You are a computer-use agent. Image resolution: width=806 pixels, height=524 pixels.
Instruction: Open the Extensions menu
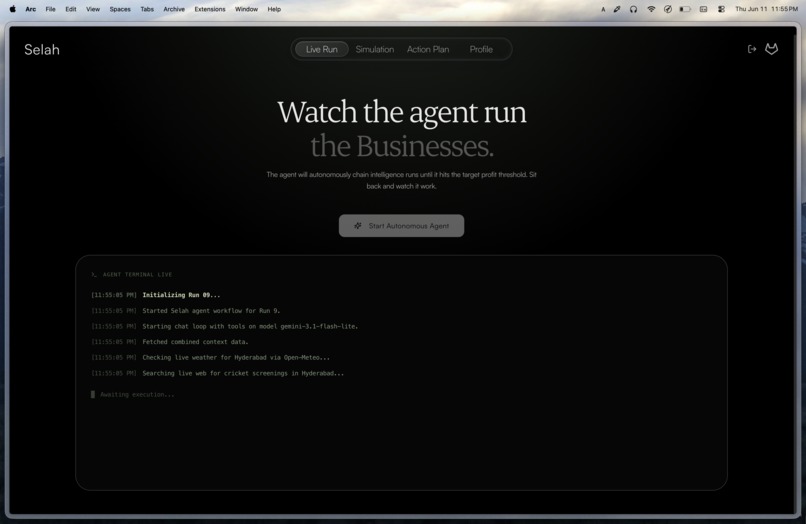(210, 9)
